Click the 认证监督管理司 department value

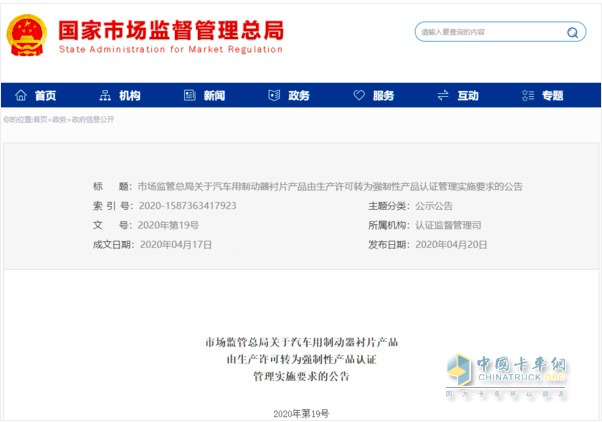point(448,225)
